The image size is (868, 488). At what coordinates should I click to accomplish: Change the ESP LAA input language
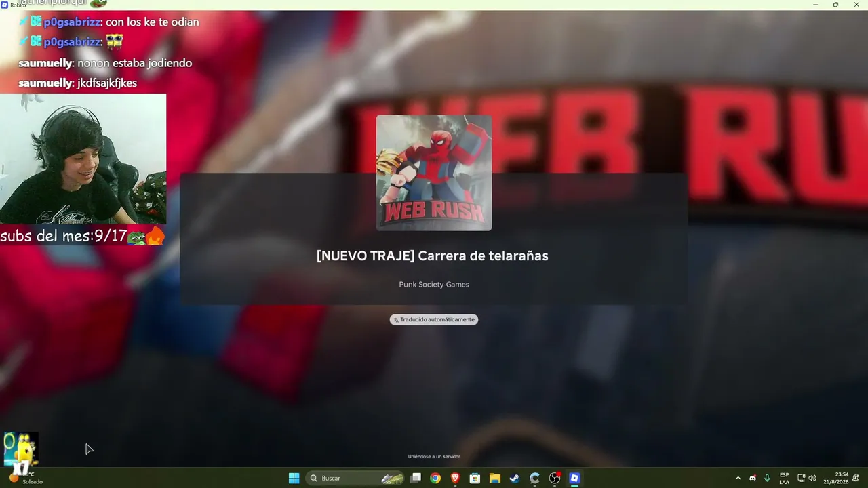pyautogui.click(x=785, y=479)
